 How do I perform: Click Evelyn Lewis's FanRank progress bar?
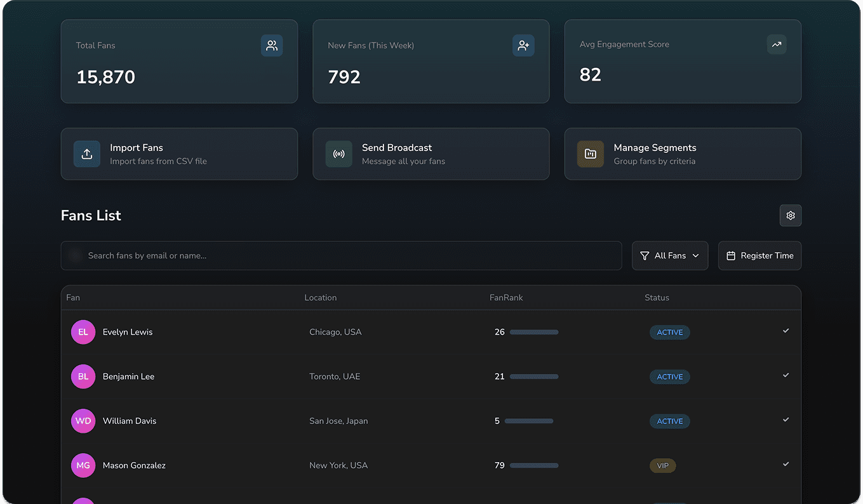pos(533,331)
